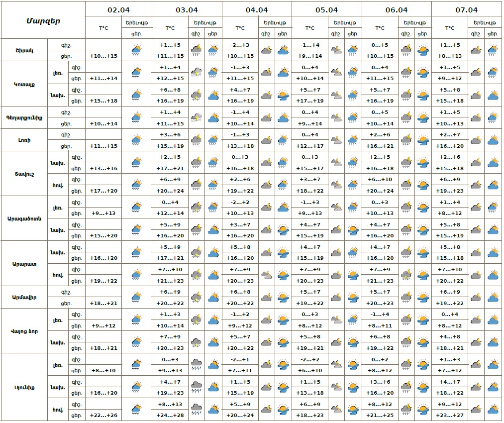Click Gegharkunik's 03.04 night weather icon
Screen dimensions: 504x423
(x=196, y=118)
